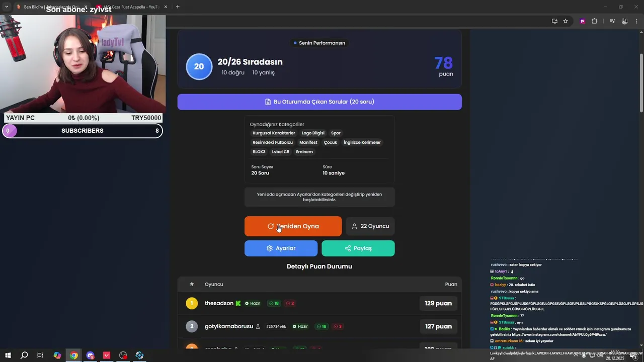Click the Oyuncu column header
Screen dimensions: 644x362
pyautogui.click(x=214, y=284)
